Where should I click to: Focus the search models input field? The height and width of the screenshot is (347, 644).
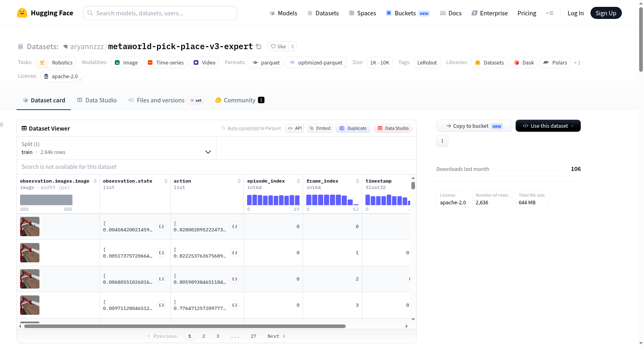160,13
